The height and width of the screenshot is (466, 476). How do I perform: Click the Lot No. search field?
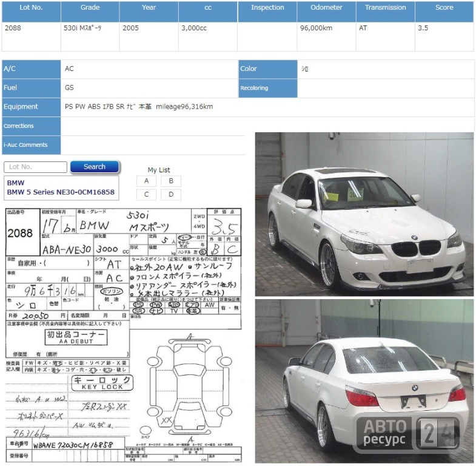pyautogui.click(x=35, y=167)
